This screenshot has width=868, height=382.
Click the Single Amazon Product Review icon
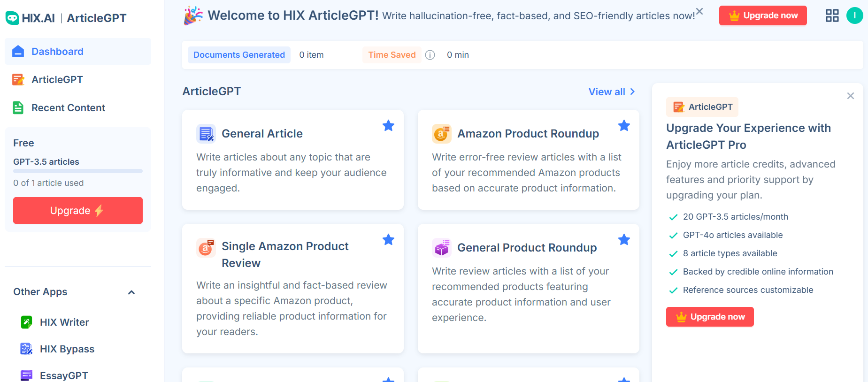coord(206,247)
